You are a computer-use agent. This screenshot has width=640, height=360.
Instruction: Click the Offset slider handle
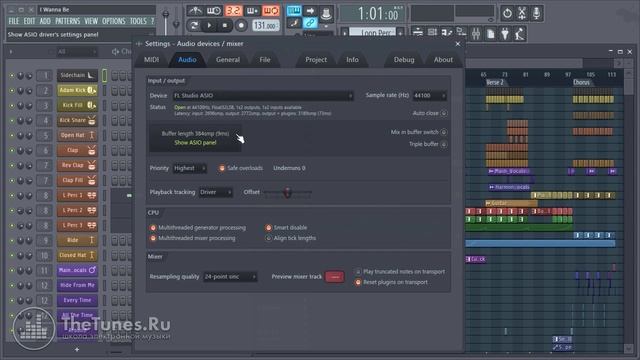point(288,192)
